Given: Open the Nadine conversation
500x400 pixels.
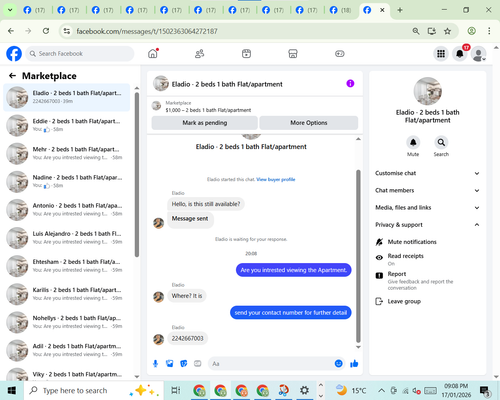Looking at the screenshot, I should click(67, 182).
